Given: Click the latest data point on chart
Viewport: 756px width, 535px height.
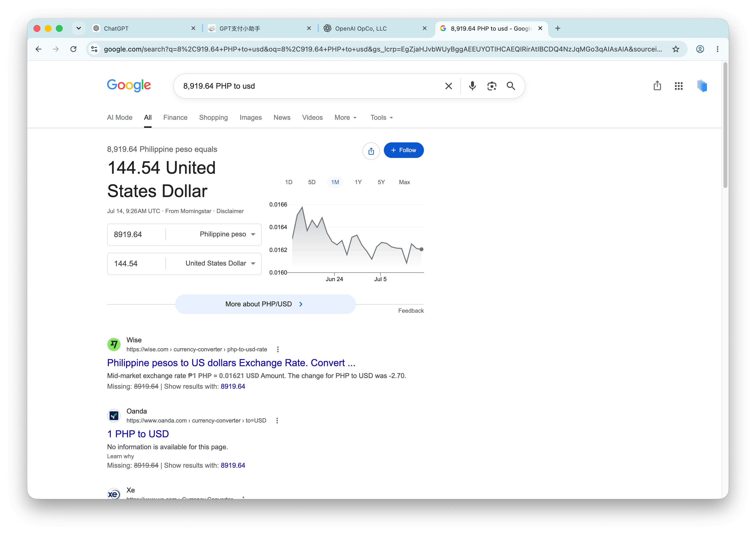Looking at the screenshot, I should (421, 249).
